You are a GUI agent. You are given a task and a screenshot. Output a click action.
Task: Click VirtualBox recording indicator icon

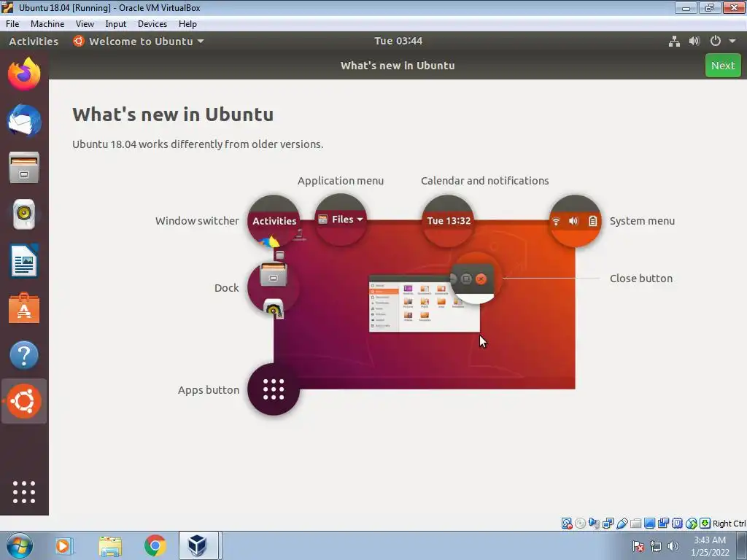[663, 524]
